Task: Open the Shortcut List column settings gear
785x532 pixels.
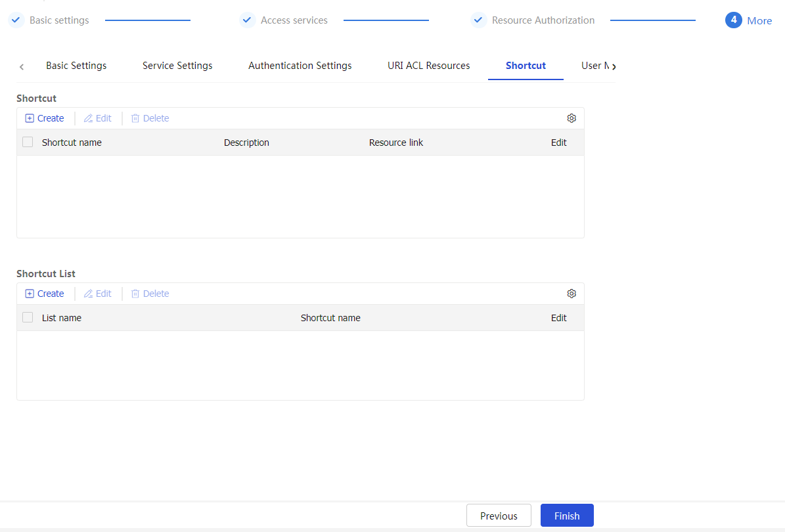Action: (x=572, y=294)
